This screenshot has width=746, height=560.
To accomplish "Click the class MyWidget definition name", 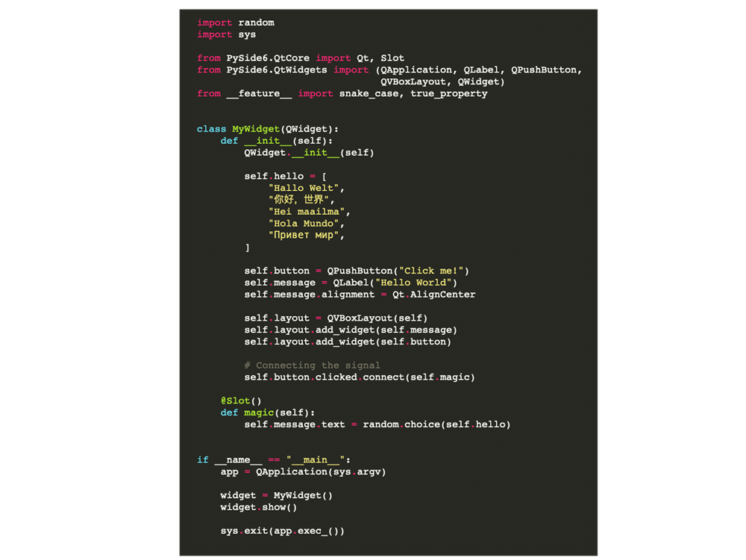I will coord(256,129).
